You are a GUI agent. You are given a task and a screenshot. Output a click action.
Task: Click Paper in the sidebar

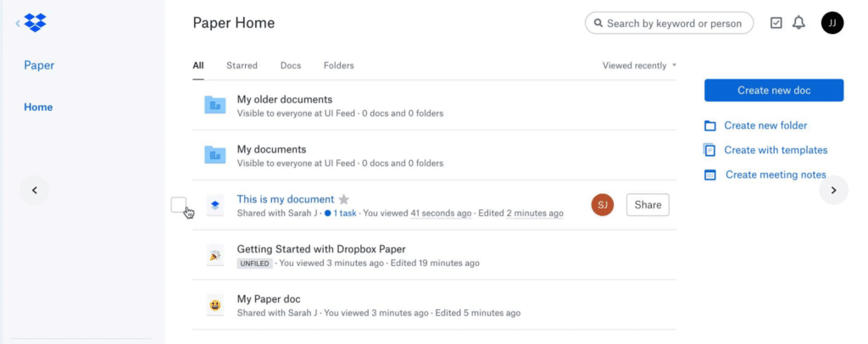(39, 65)
